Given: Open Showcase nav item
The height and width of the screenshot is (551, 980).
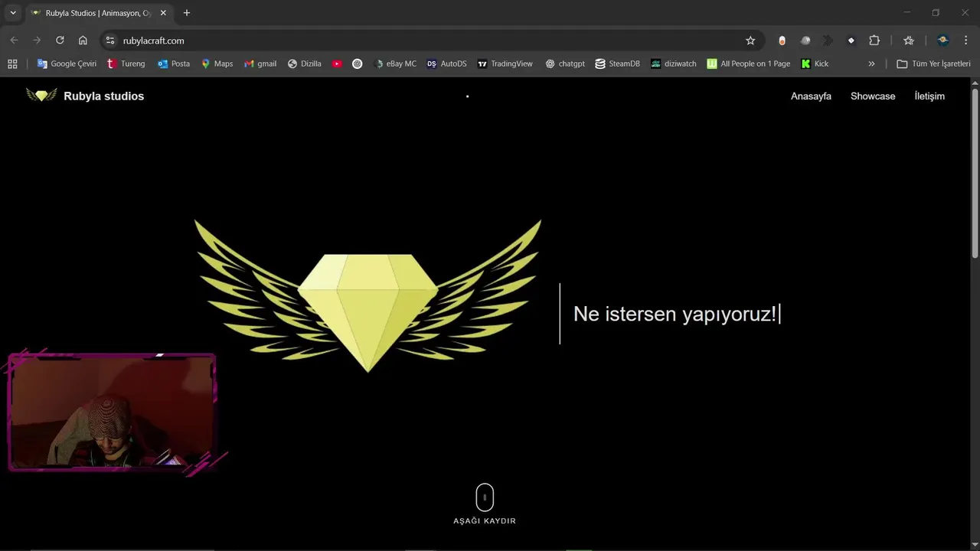Looking at the screenshot, I should 873,96.
